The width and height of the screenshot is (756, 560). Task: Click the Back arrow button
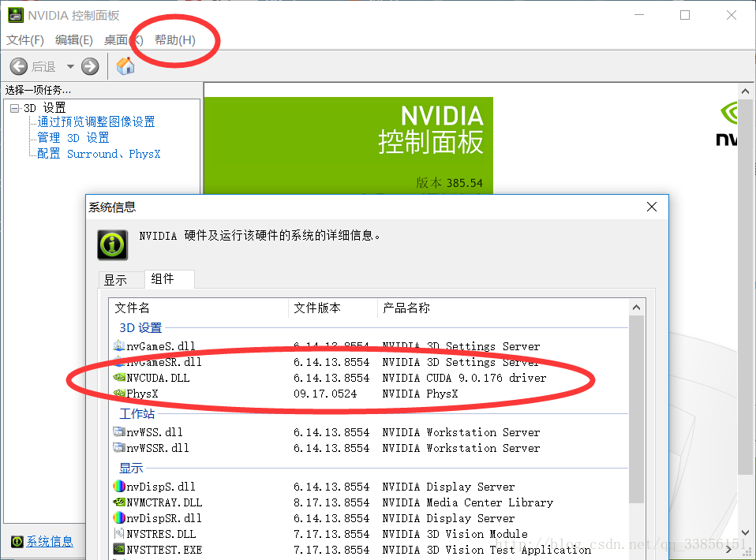pyautogui.click(x=19, y=66)
